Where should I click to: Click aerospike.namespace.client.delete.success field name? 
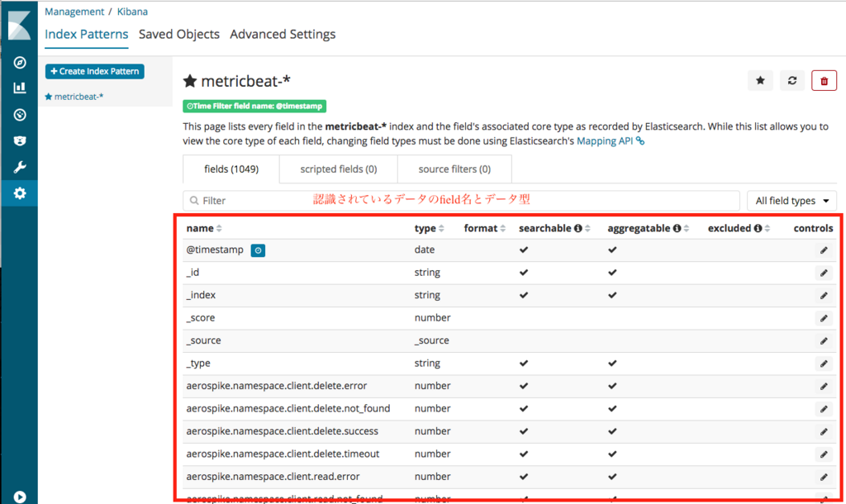[x=283, y=431]
